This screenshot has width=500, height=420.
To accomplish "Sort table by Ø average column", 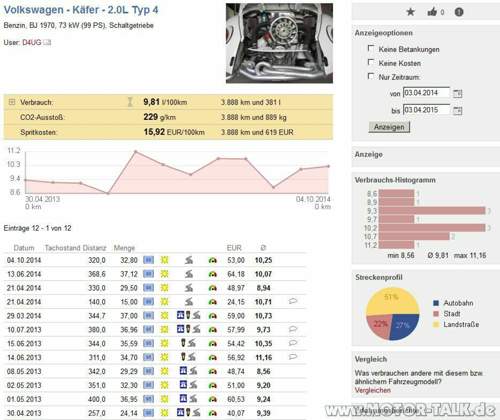I will tap(263, 248).
